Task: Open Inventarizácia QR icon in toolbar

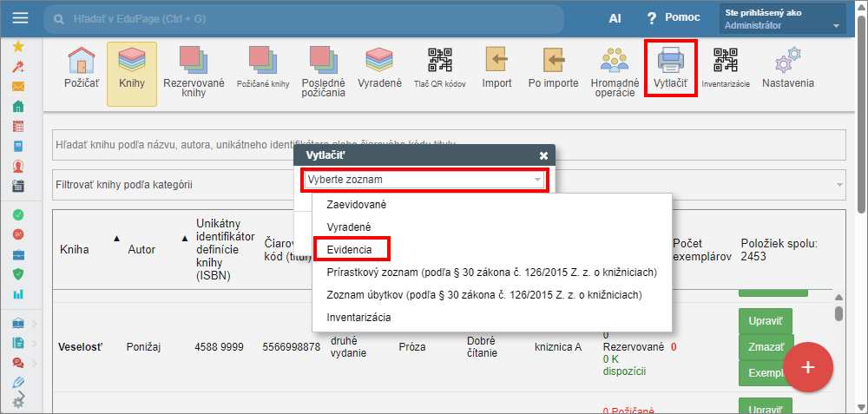Action: (725, 67)
